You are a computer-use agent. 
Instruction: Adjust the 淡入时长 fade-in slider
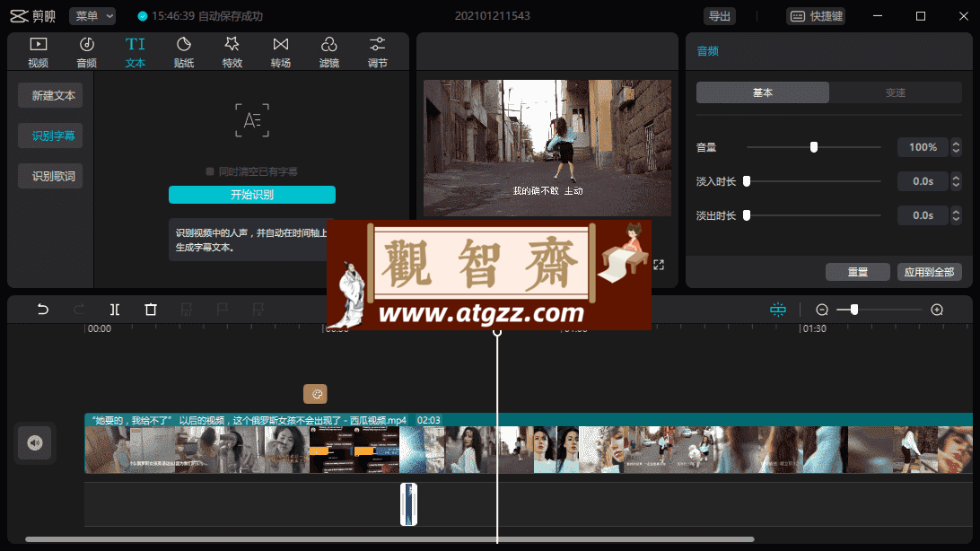coord(814,181)
